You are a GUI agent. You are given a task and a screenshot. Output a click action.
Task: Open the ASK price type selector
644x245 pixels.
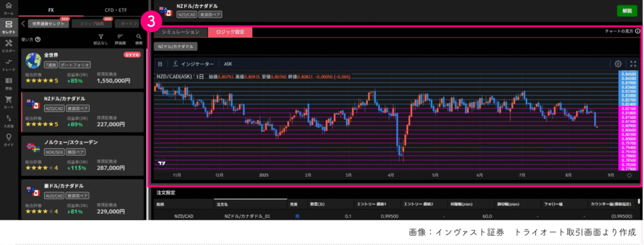(x=228, y=64)
